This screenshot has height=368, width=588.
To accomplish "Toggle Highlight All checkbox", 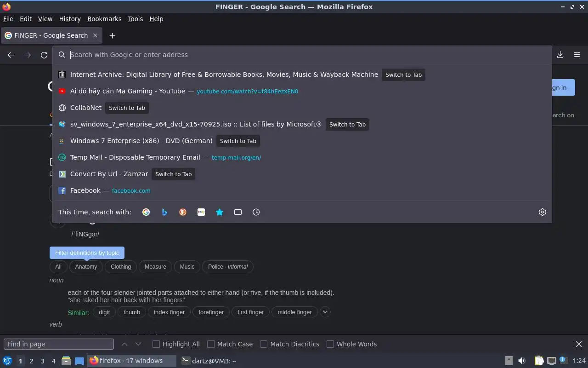I will [x=156, y=344].
